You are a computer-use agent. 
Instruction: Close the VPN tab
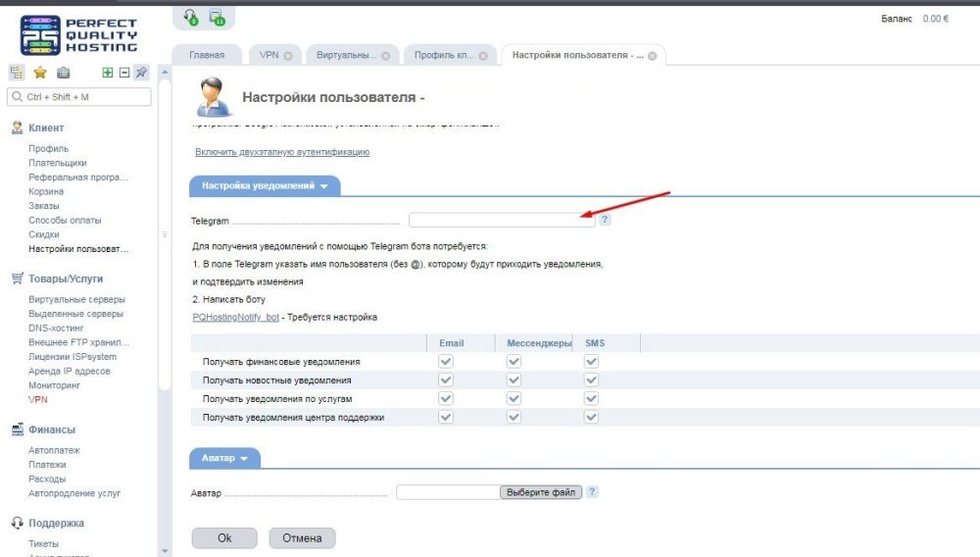[x=288, y=56]
